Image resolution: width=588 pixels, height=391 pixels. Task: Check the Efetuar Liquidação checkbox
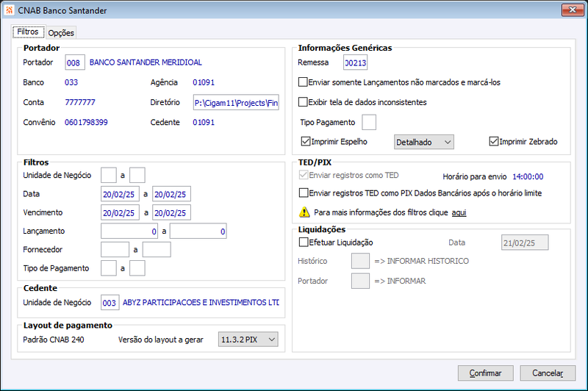click(304, 243)
